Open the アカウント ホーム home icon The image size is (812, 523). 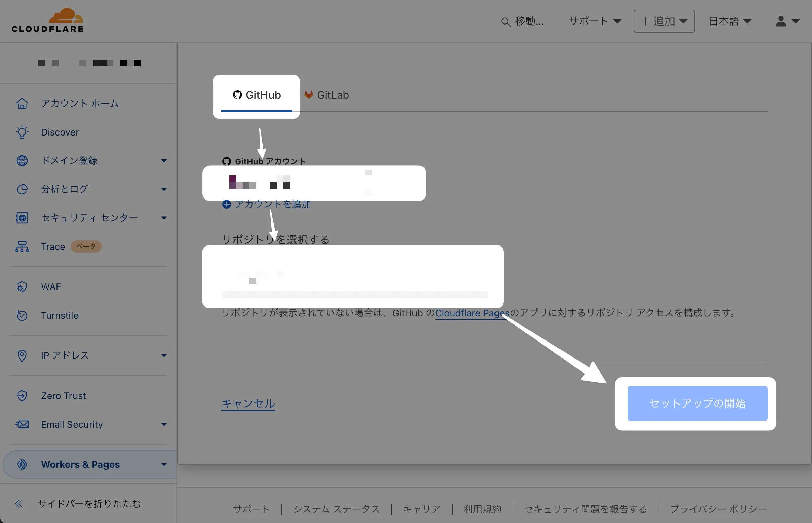(x=22, y=103)
